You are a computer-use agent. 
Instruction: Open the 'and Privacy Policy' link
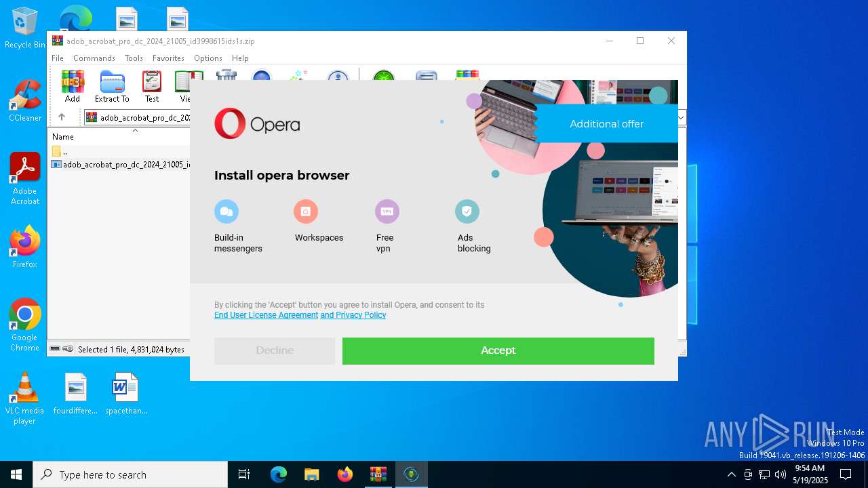point(353,315)
